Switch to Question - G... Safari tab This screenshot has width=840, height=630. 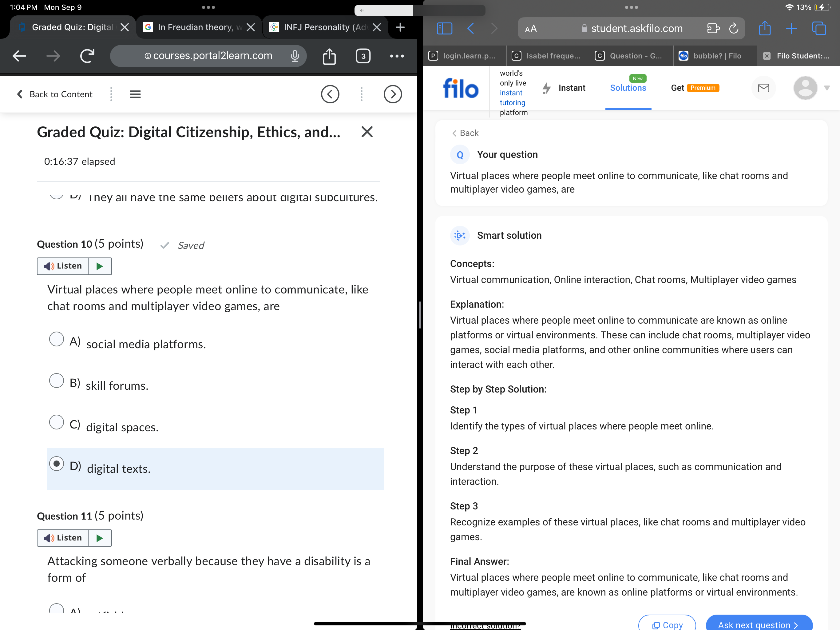click(632, 56)
